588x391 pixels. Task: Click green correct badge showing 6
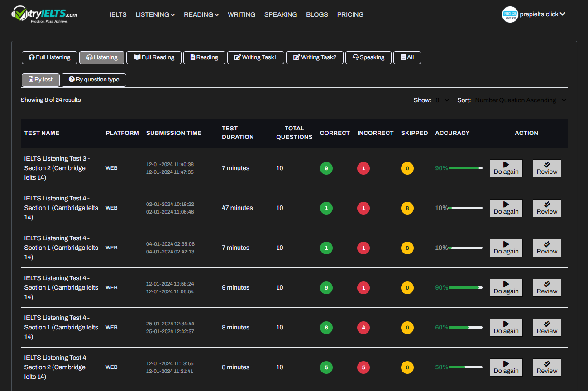(326, 327)
